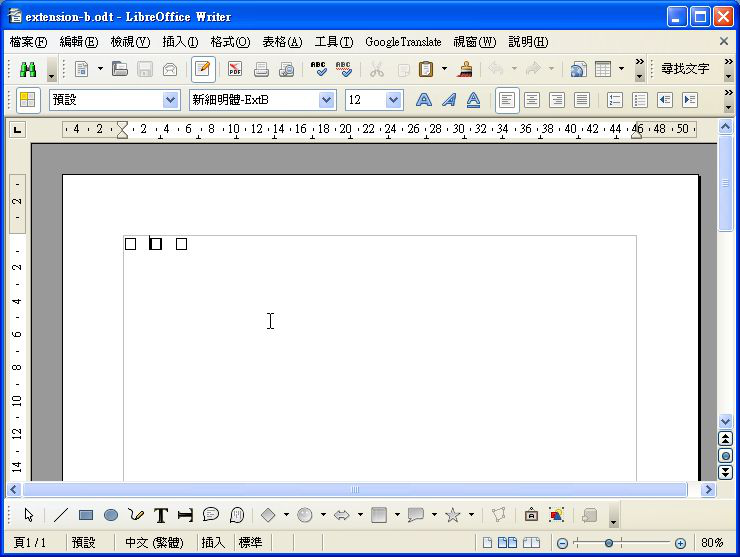The image size is (740, 557).
Task: Select the Rectangle drawing tool
Action: click(86, 515)
